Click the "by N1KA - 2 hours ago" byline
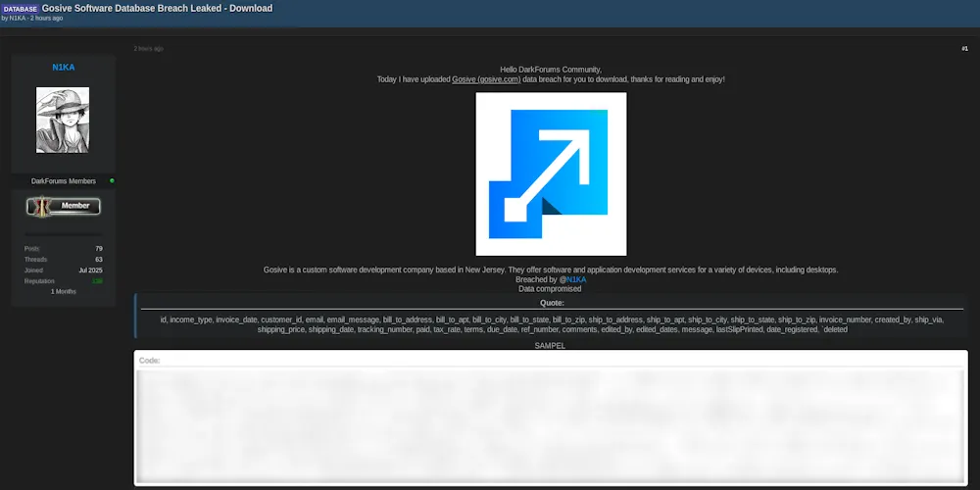This screenshot has width=980, height=490. click(32, 18)
